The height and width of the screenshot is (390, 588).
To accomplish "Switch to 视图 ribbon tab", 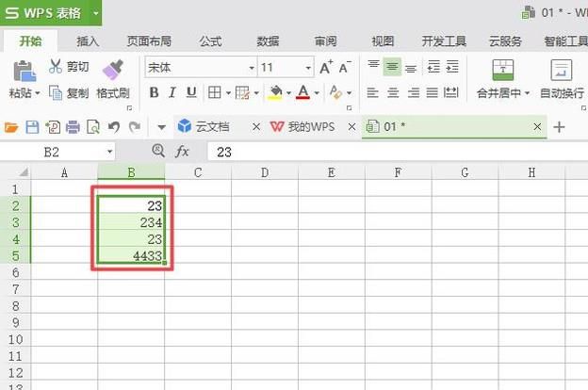I will [383, 41].
